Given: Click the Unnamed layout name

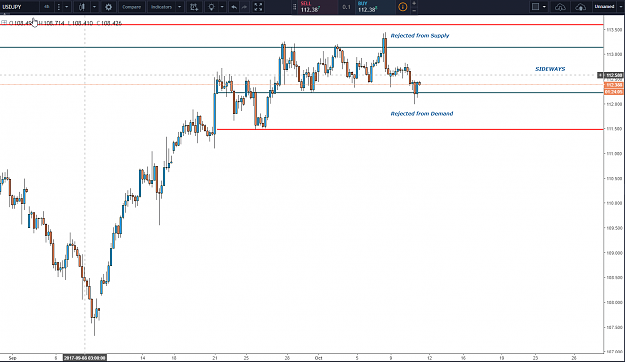Looking at the screenshot, I should tap(604, 7).
